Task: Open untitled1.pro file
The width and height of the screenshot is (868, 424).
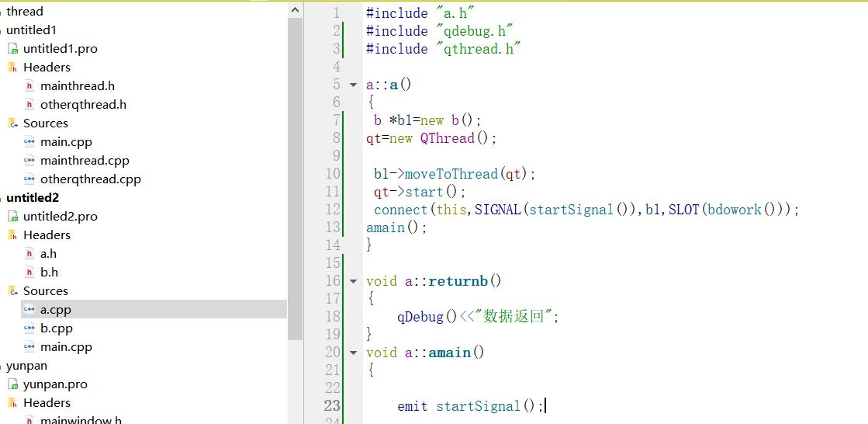Action: click(x=61, y=49)
